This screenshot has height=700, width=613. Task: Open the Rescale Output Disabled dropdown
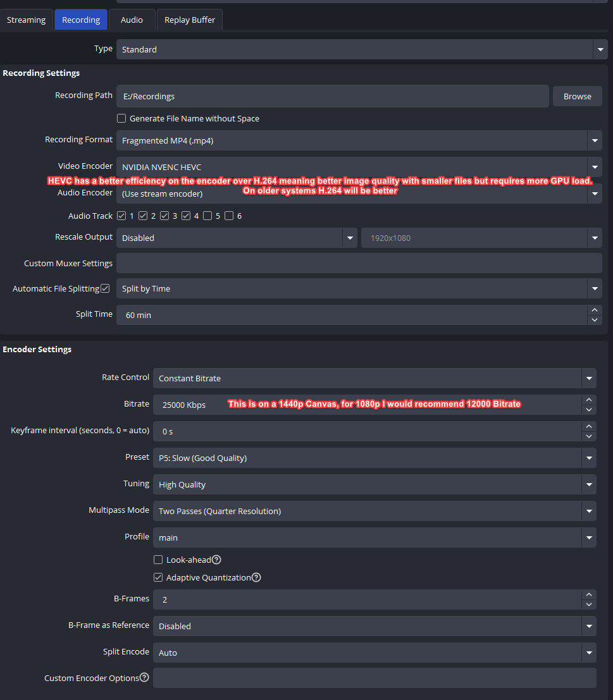pyautogui.click(x=237, y=238)
